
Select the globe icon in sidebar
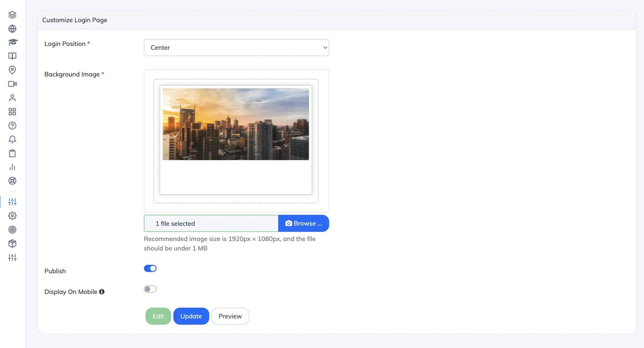pyautogui.click(x=13, y=29)
